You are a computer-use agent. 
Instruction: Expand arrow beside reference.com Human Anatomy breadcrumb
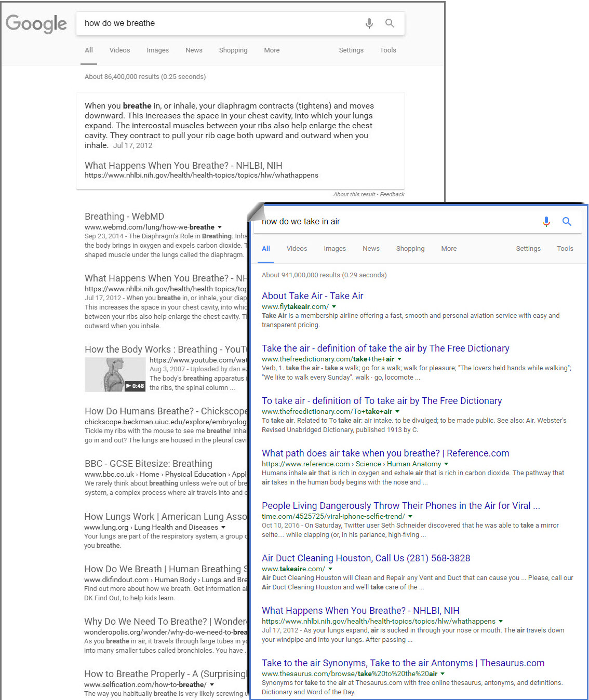click(x=446, y=464)
